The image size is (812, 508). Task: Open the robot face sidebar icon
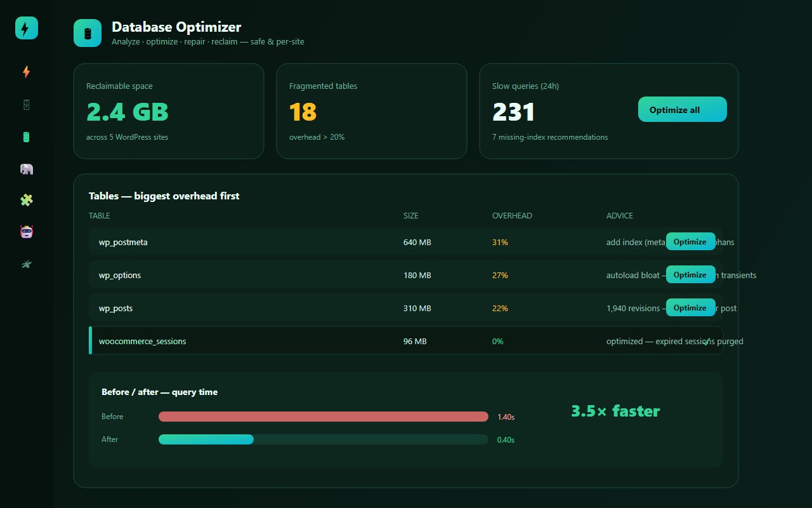click(x=27, y=232)
